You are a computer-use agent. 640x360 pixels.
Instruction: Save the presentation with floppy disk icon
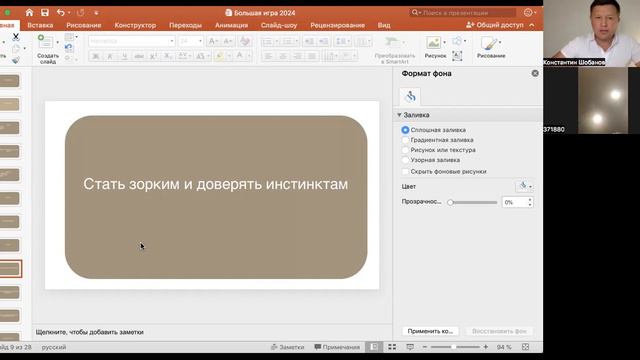(x=45, y=13)
